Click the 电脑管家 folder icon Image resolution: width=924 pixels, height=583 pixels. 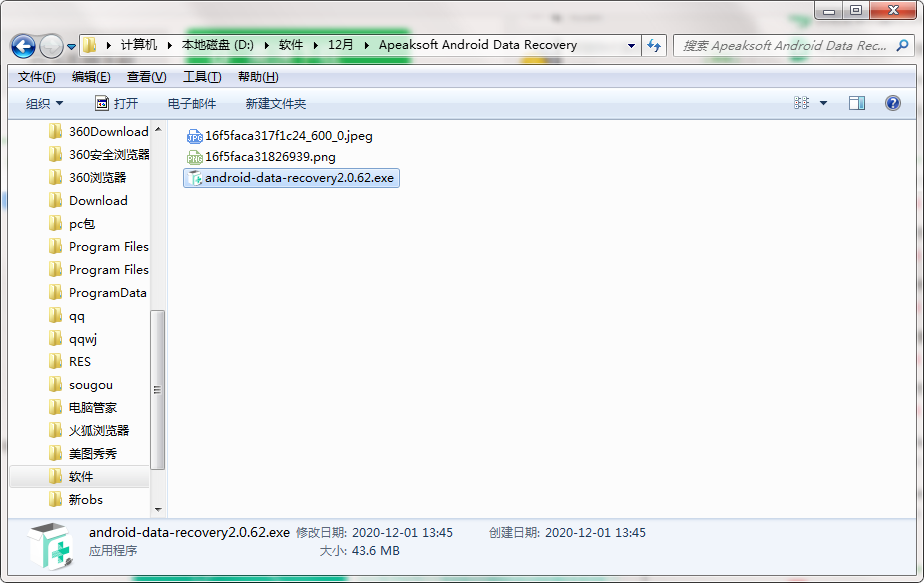click(x=55, y=407)
